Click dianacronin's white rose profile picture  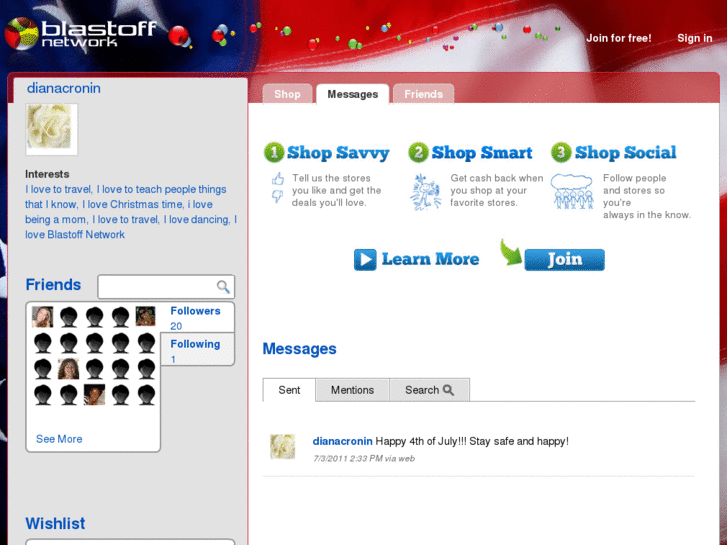(51, 129)
